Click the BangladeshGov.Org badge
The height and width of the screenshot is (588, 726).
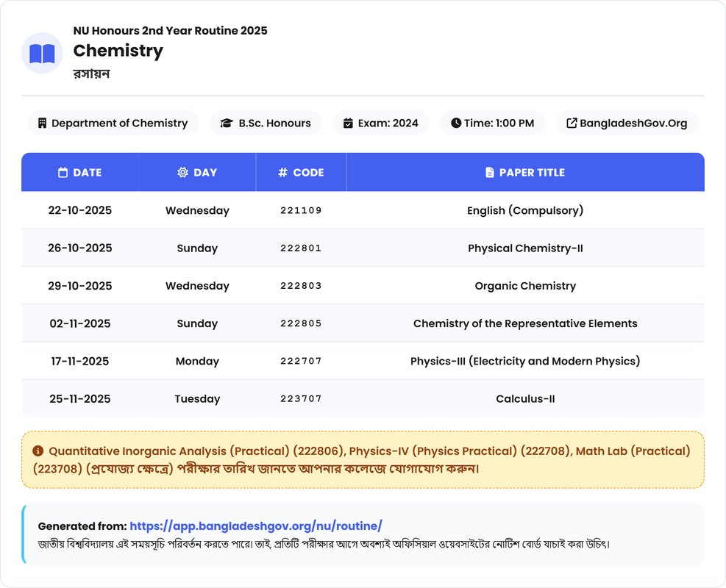[627, 123]
